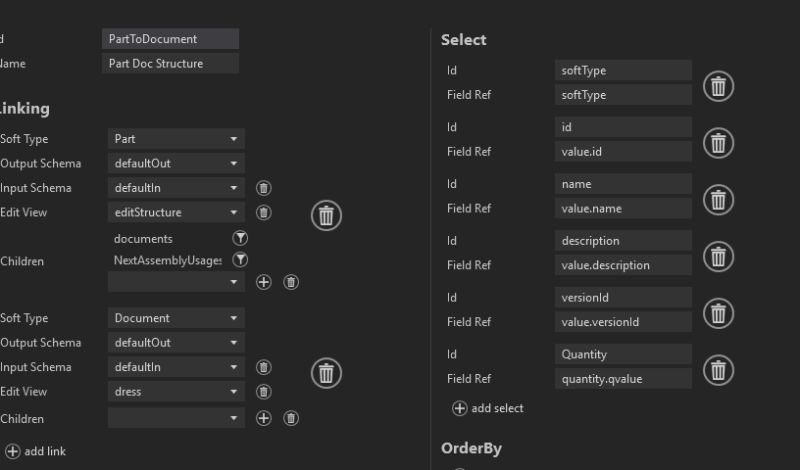Click the add link button
800x470 pixels.
pyautogui.click(x=36, y=451)
